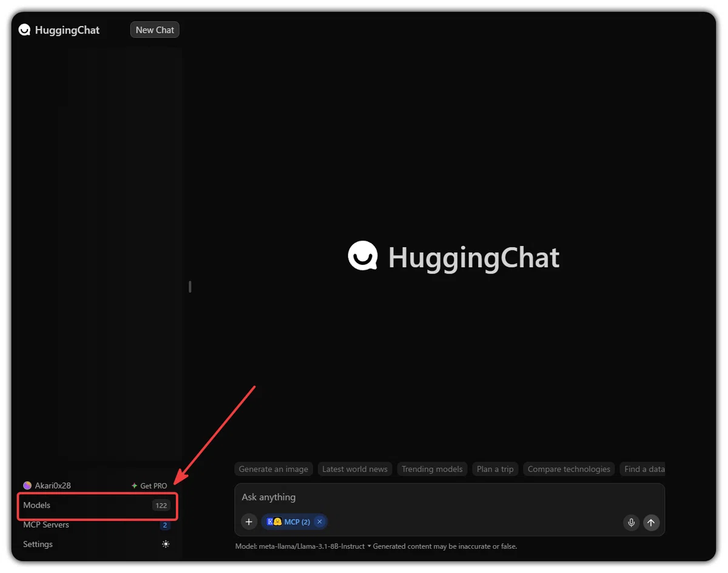Click the sidebar collapse handle

pyautogui.click(x=190, y=287)
